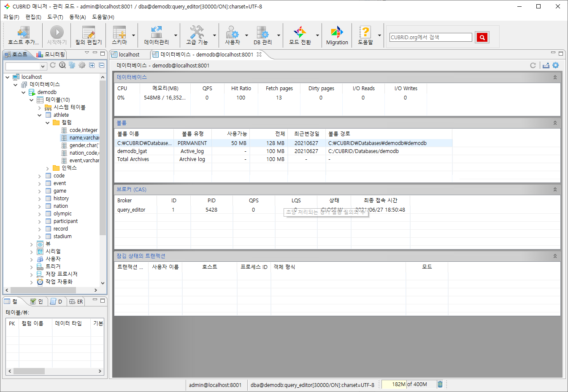This screenshot has width=568, height=392.
Task: Collapse the 브로커 (CAS) section
Action: click(555, 190)
